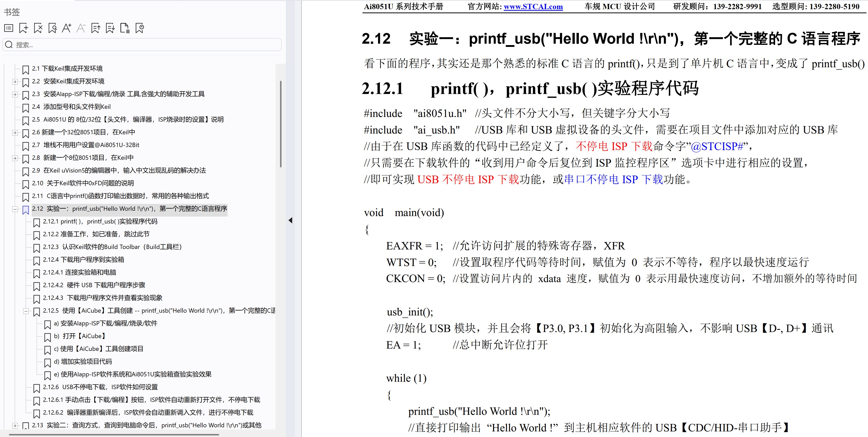This screenshot has height=437, width=868.
Task: Click the 书签 panel title
Action: pyautogui.click(x=12, y=12)
